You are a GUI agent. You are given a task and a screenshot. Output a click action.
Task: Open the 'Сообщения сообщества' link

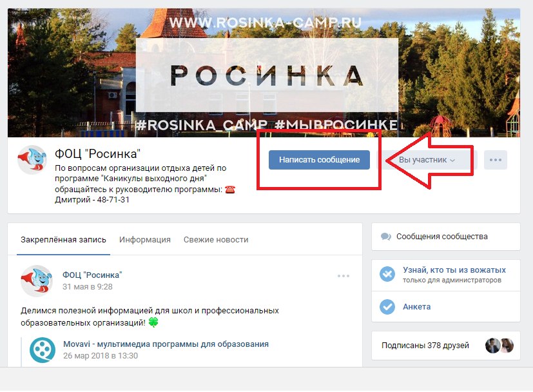pyautogui.click(x=442, y=236)
